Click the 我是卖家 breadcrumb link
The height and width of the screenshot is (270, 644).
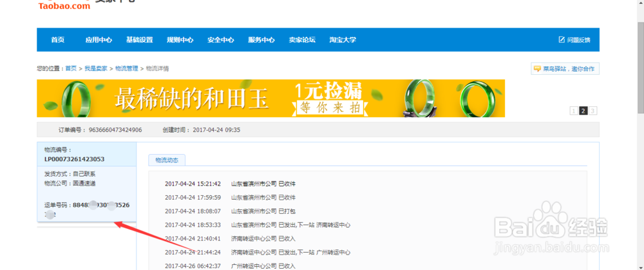click(x=96, y=69)
